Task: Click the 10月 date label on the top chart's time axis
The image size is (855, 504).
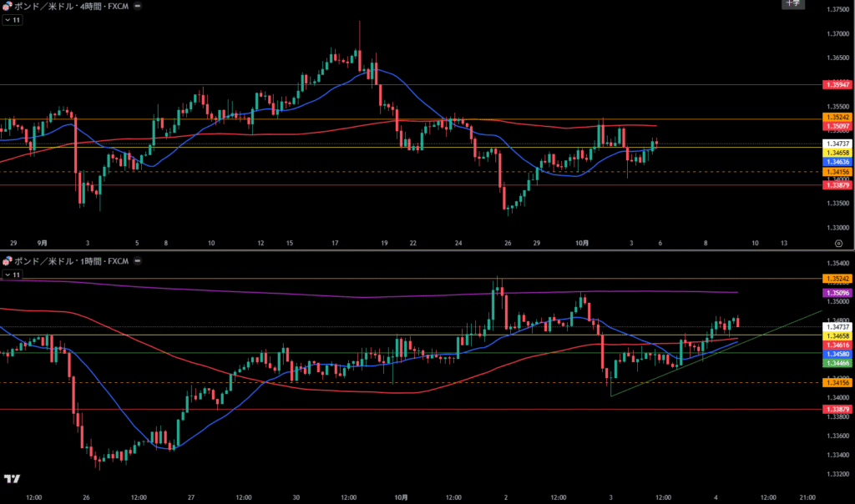Action: 583,243
